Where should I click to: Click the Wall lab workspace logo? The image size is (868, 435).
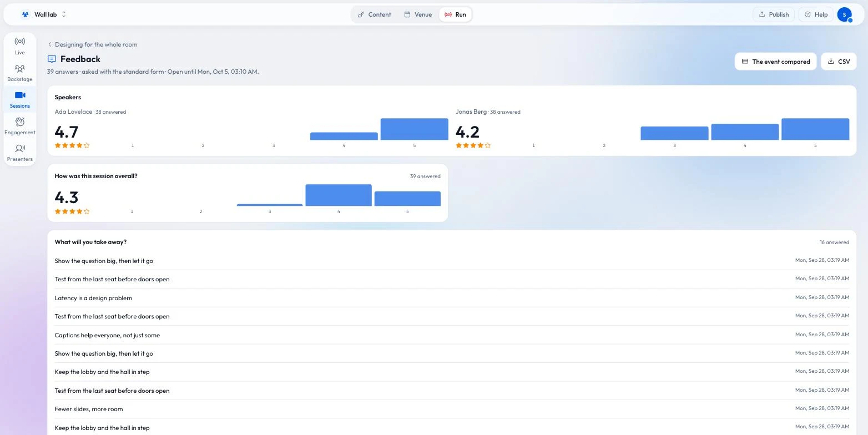point(25,14)
